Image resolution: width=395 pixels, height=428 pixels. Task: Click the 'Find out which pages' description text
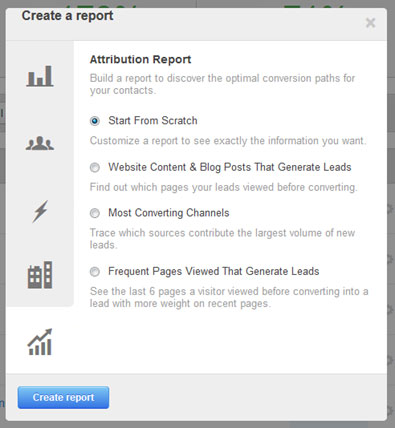tap(223, 187)
